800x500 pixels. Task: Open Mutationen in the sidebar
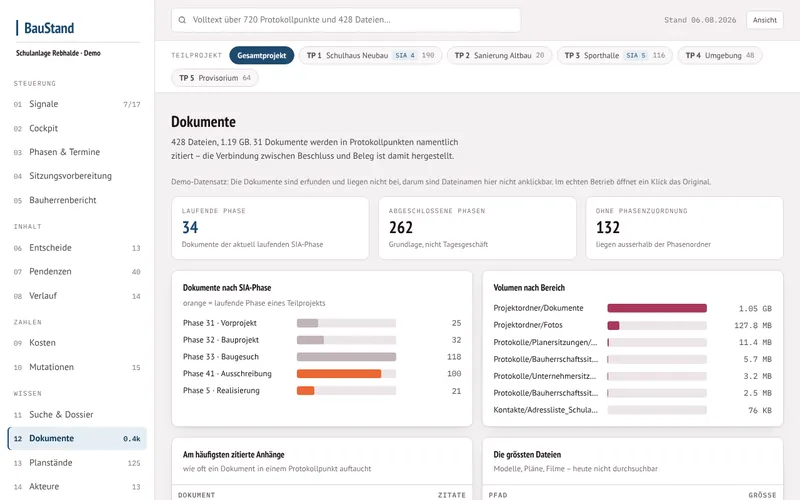pos(77,367)
